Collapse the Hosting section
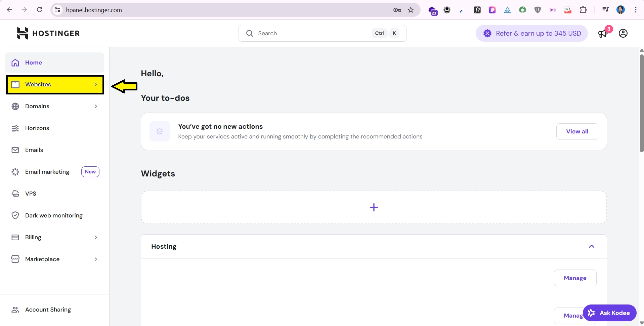 (591, 246)
